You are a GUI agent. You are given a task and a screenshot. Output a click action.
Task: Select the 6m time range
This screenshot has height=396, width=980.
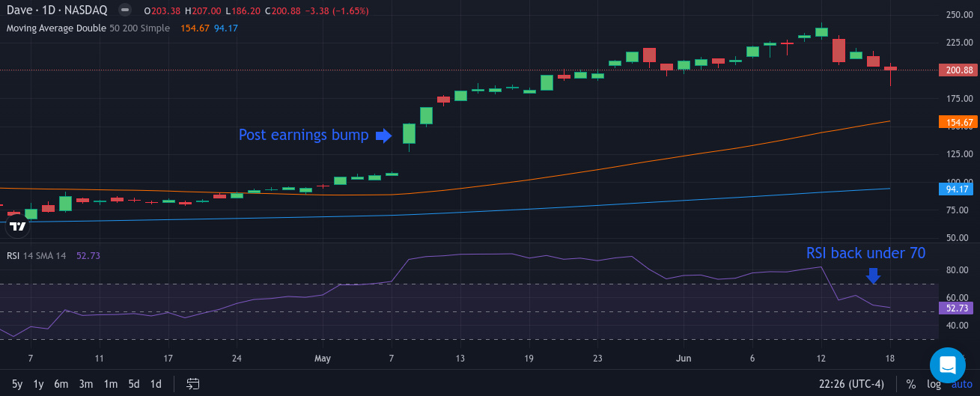coord(61,384)
